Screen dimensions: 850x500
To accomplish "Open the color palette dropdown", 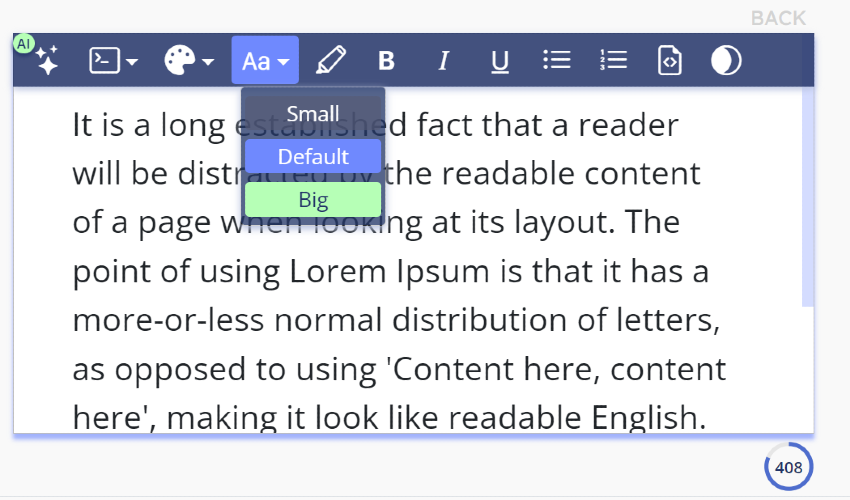I will pos(189,60).
